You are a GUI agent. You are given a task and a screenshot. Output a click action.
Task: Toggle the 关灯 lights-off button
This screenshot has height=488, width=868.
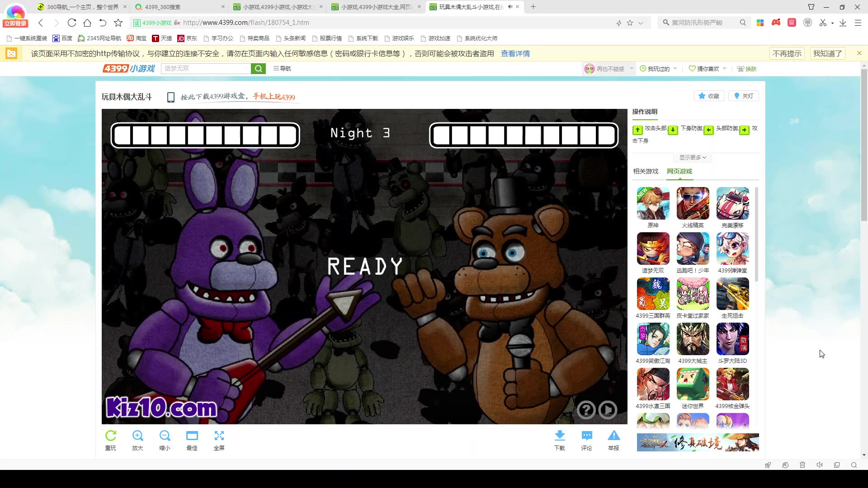(744, 96)
